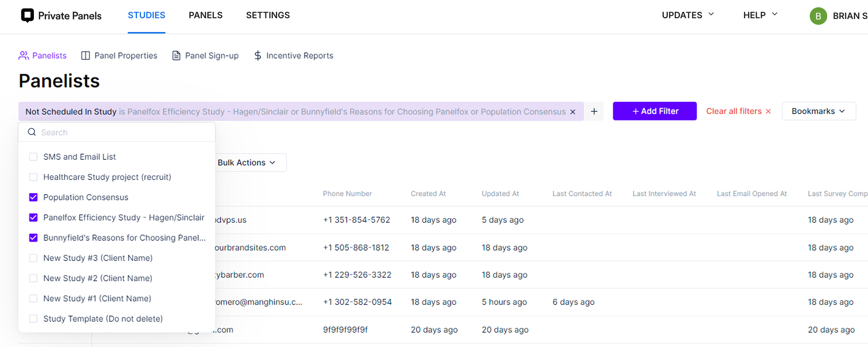Sort by Last Interviewed At column header
This screenshot has width=868, height=347.
664,194
